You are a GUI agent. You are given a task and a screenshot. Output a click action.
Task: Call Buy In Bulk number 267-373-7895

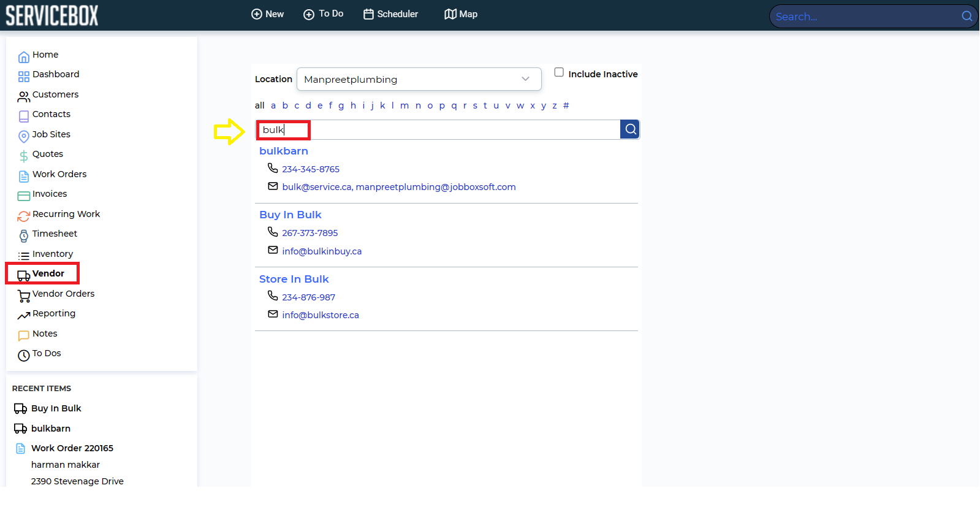[x=310, y=233]
